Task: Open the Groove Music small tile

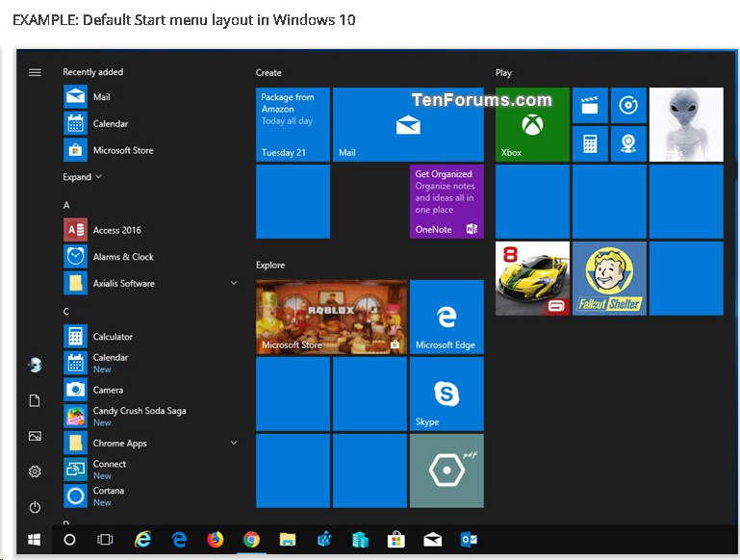Action: (628, 105)
